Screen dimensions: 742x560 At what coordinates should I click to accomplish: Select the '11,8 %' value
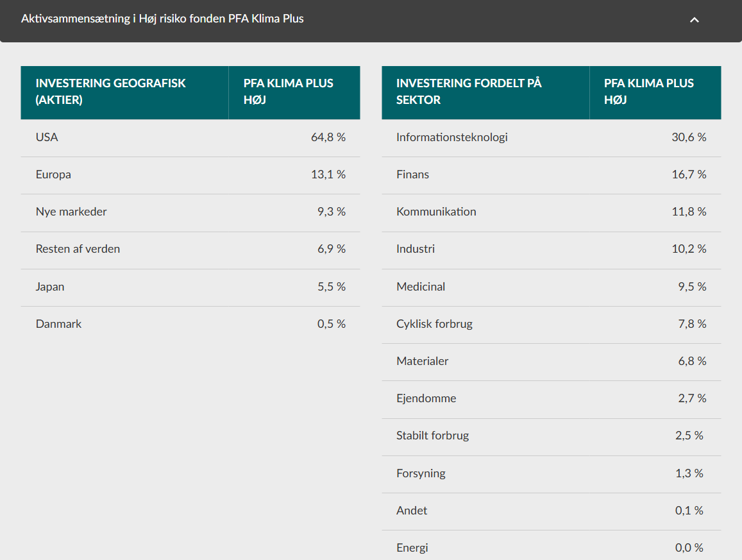[689, 212]
